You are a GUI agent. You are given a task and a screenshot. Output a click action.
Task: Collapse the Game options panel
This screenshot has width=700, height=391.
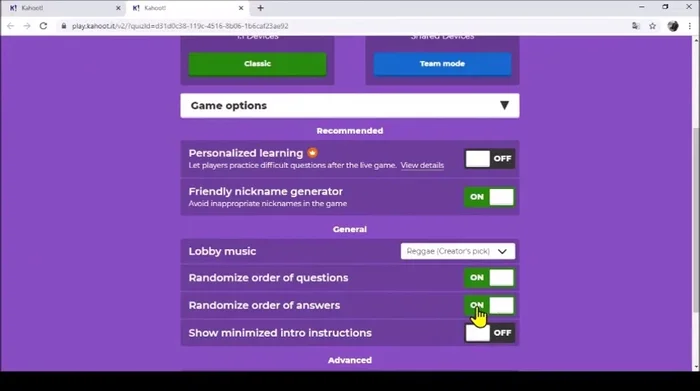[350, 106]
